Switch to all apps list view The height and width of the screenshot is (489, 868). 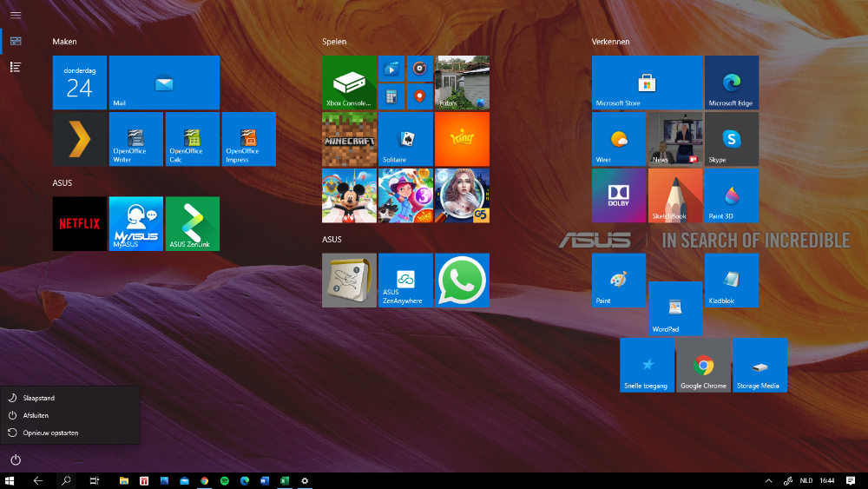pos(16,67)
